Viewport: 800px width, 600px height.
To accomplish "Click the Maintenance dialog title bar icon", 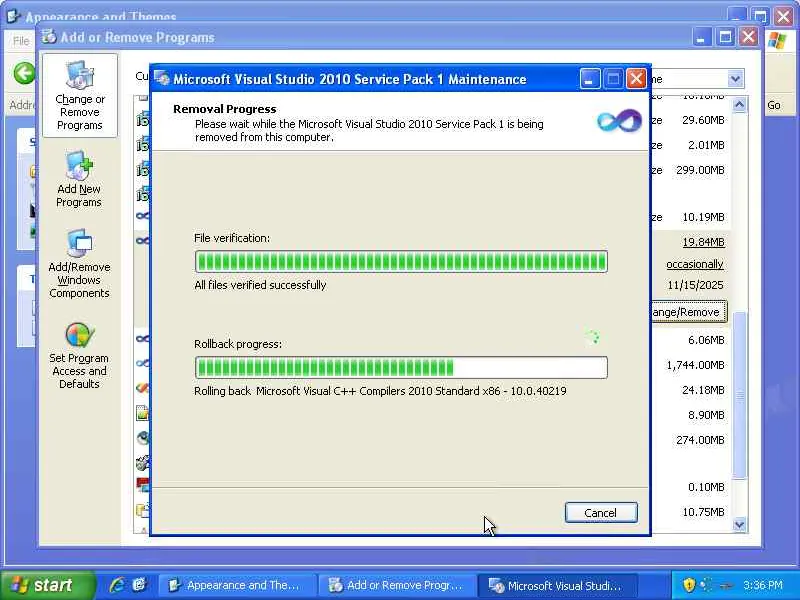I will [x=162, y=79].
